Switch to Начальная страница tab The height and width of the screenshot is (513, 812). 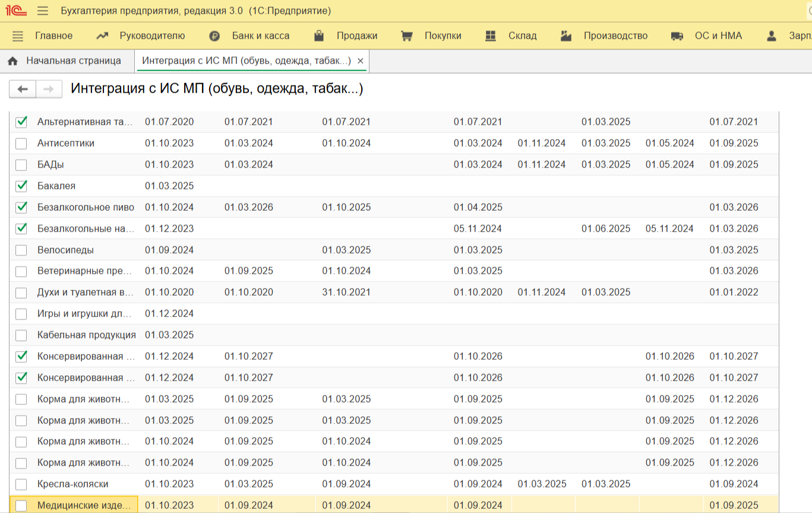click(73, 61)
